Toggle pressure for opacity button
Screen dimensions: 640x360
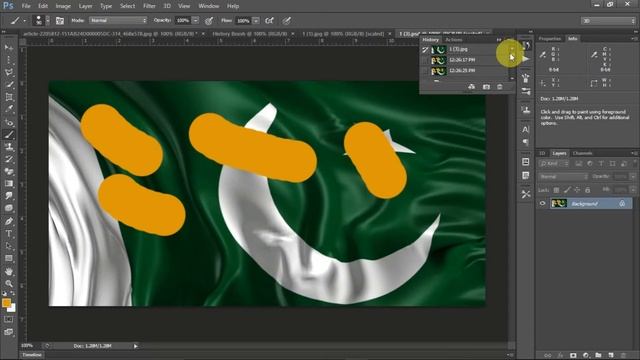pyautogui.click(x=209, y=20)
